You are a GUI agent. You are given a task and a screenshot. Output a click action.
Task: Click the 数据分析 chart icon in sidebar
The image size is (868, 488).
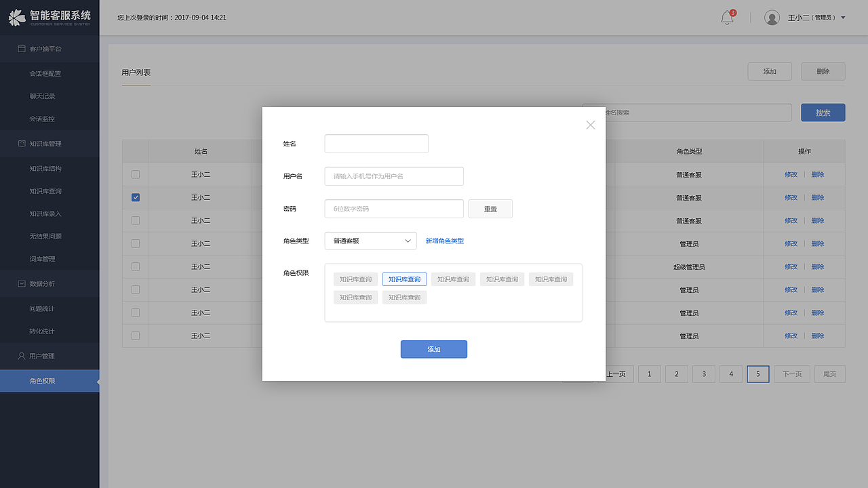(x=22, y=283)
